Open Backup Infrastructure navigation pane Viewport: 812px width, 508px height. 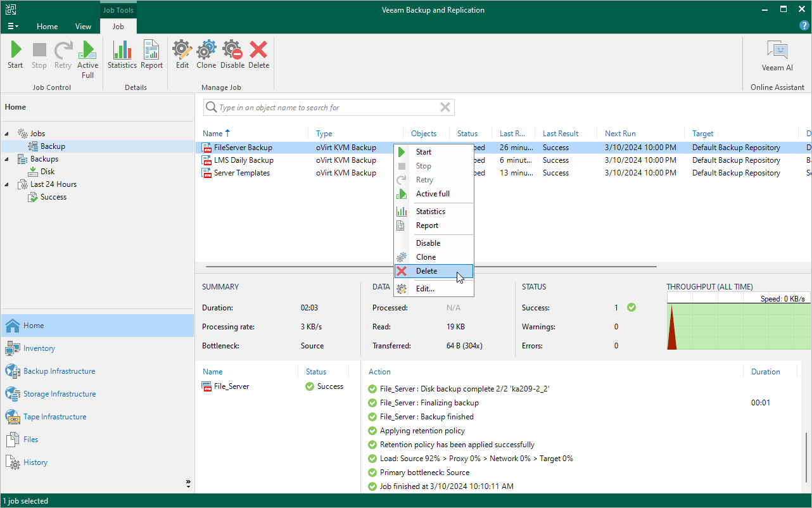pyautogui.click(x=97, y=371)
